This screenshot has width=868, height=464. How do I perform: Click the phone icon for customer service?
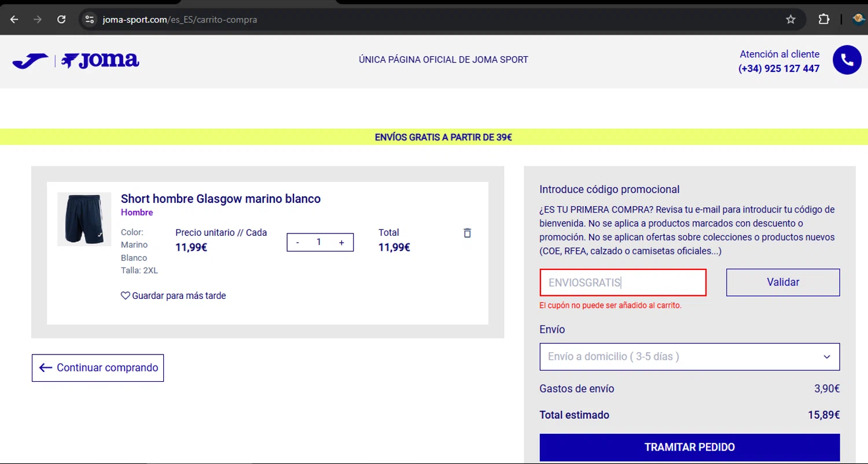pos(847,60)
